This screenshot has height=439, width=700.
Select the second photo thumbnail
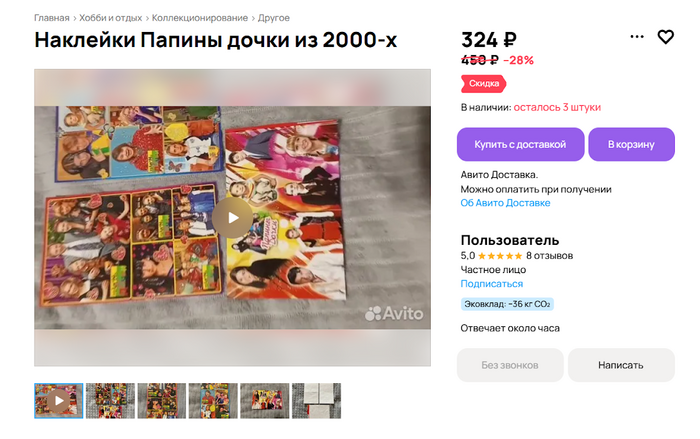pyautogui.click(x=110, y=401)
